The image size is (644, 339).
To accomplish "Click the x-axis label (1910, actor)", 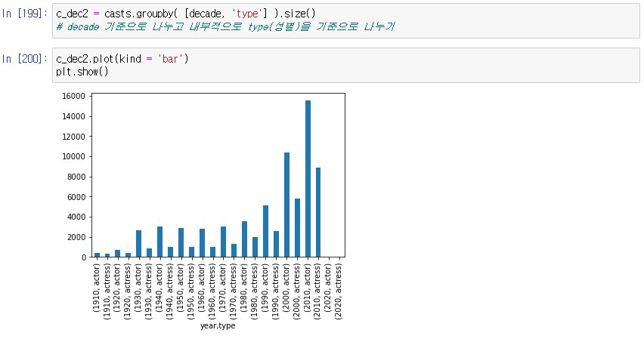I will 97,288.
